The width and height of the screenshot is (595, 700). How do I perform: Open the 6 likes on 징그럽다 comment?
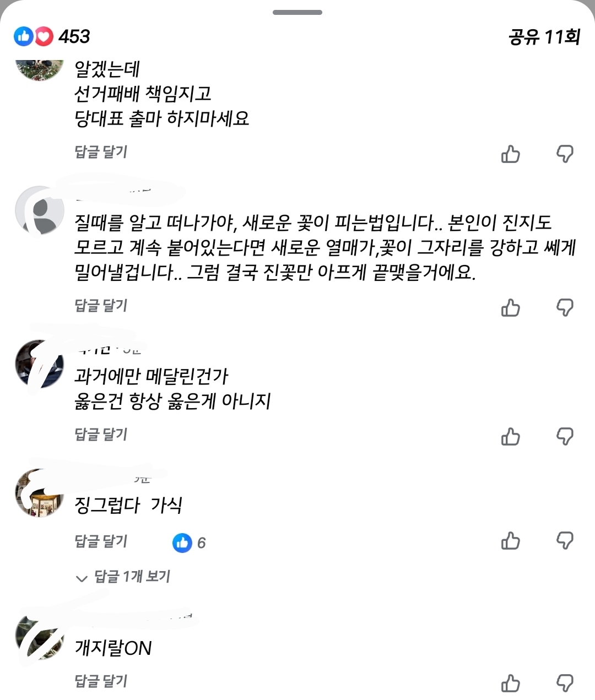tap(189, 543)
